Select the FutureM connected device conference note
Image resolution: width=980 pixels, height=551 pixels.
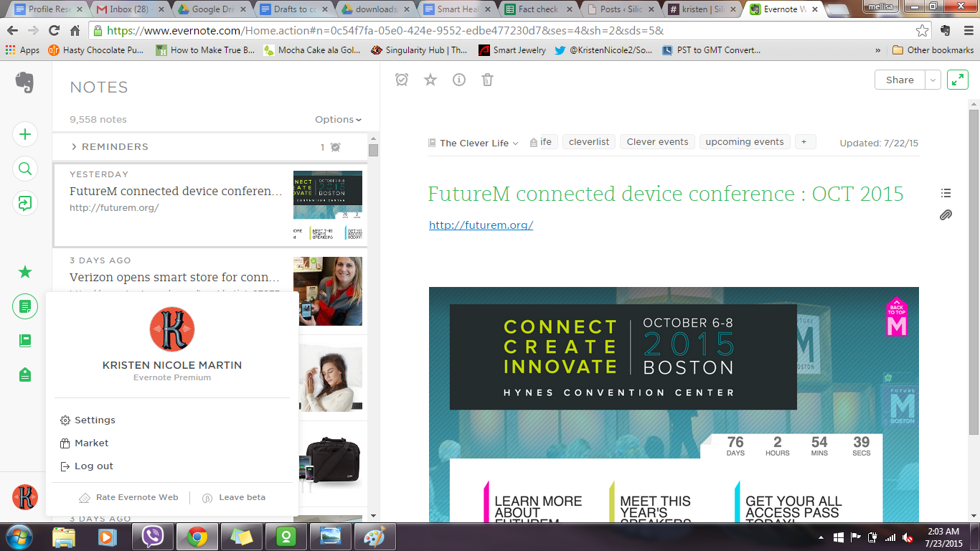pyautogui.click(x=210, y=204)
